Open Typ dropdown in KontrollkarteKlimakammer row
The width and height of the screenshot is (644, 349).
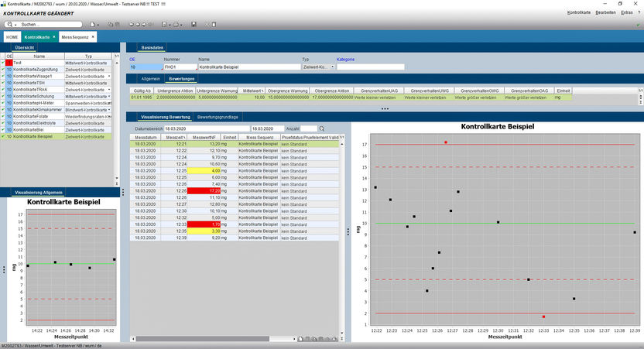click(109, 110)
